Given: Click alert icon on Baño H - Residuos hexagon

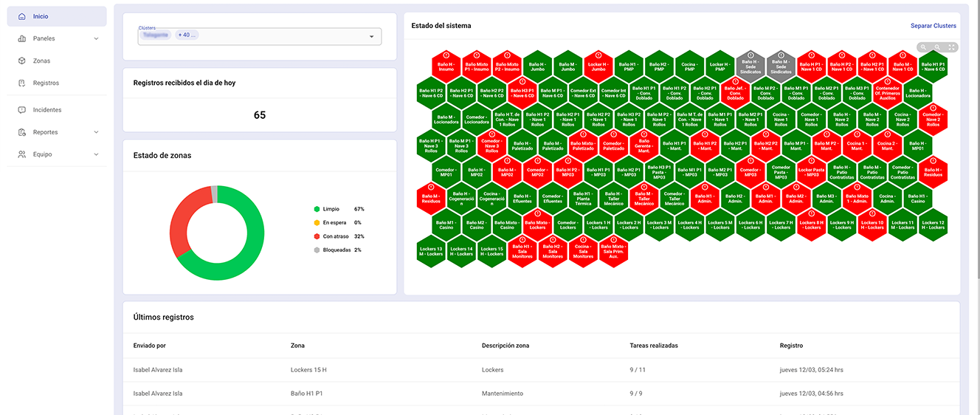Looking at the screenshot, I should pyautogui.click(x=933, y=160).
